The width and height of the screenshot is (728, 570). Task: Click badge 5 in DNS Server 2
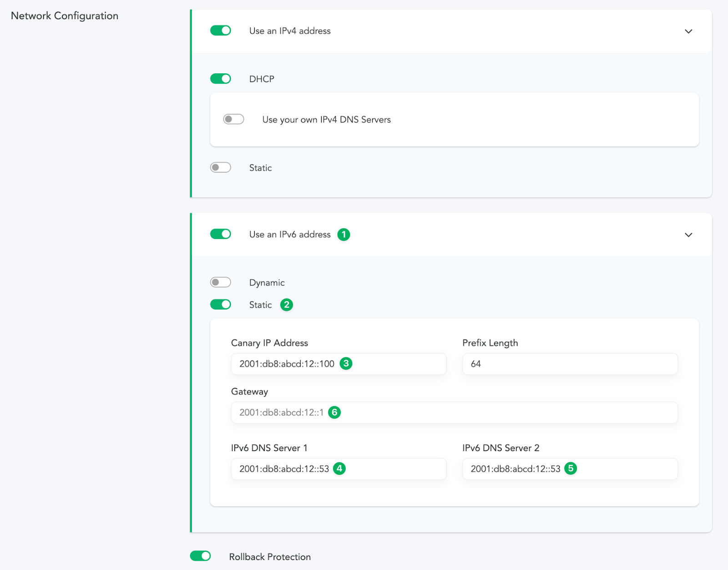point(570,468)
